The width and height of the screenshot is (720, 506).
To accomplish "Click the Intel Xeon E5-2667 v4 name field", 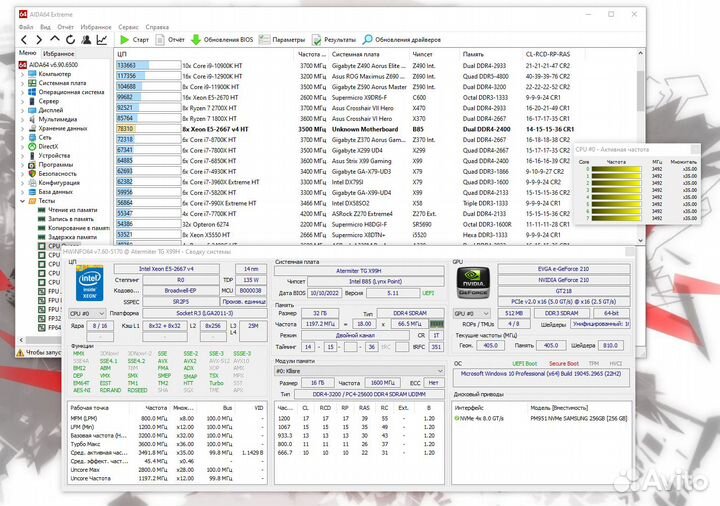I will 166,269.
